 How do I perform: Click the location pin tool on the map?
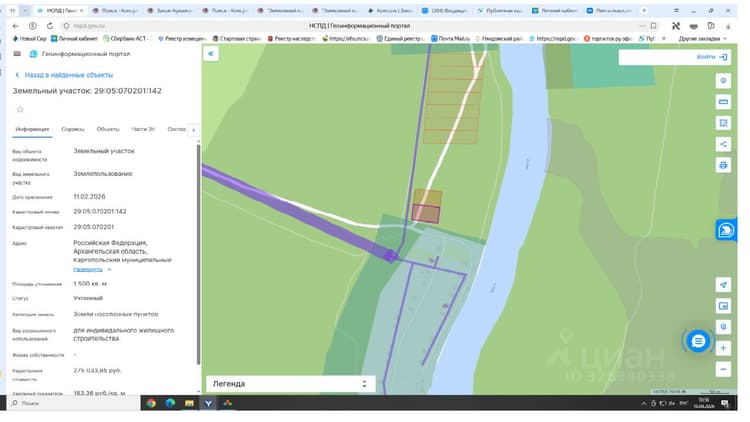click(x=723, y=81)
